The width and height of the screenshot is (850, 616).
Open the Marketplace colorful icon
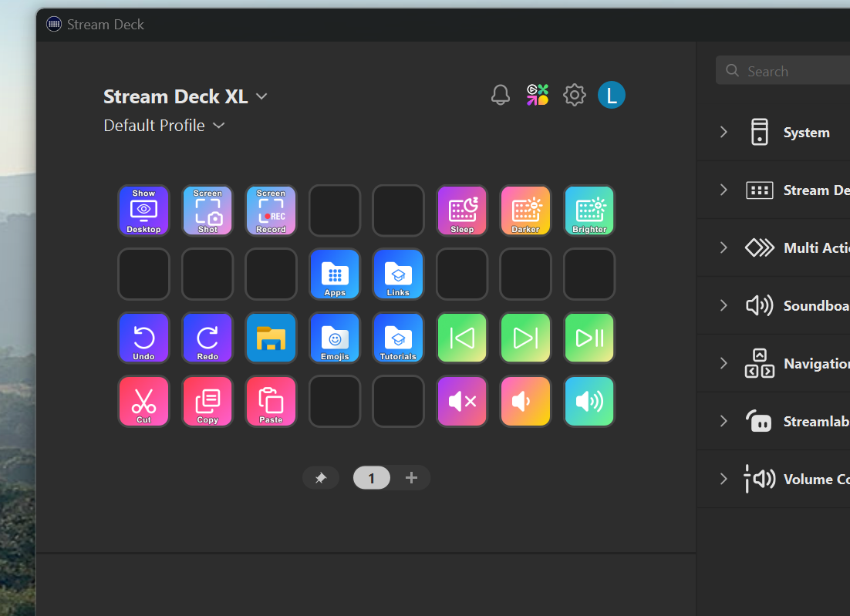point(537,96)
